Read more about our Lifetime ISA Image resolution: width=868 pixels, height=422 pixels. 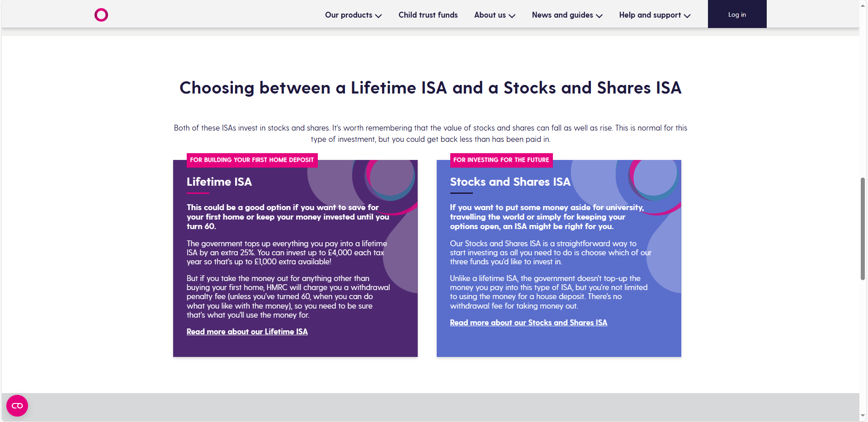pyautogui.click(x=247, y=332)
